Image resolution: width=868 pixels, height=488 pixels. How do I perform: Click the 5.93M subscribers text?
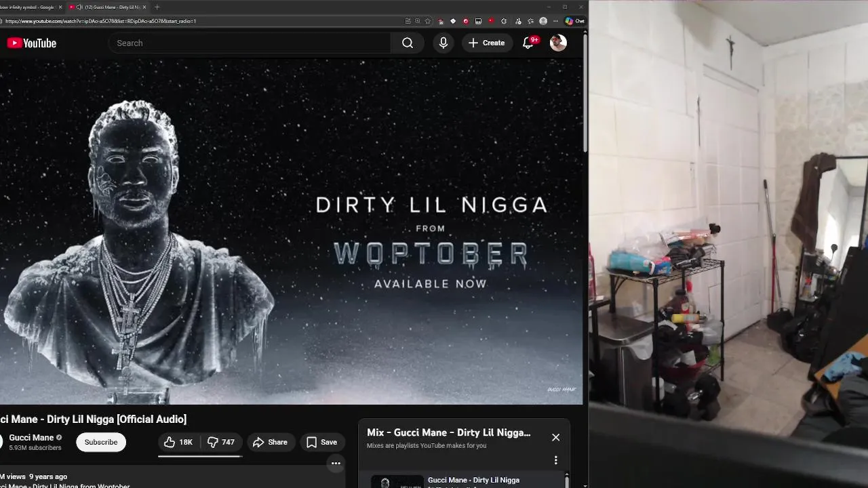(35, 448)
